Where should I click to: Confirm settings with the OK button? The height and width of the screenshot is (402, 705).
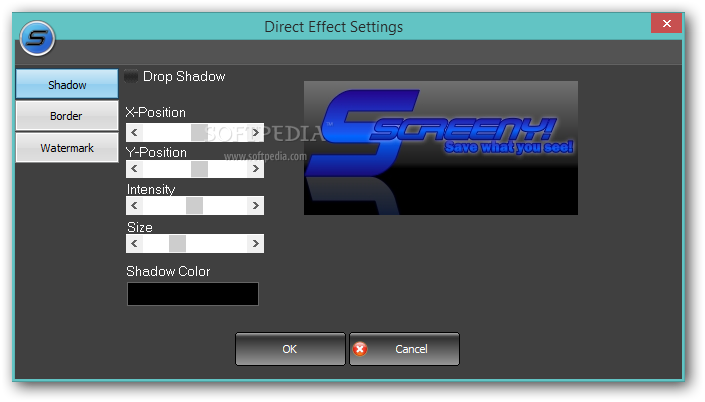click(290, 349)
